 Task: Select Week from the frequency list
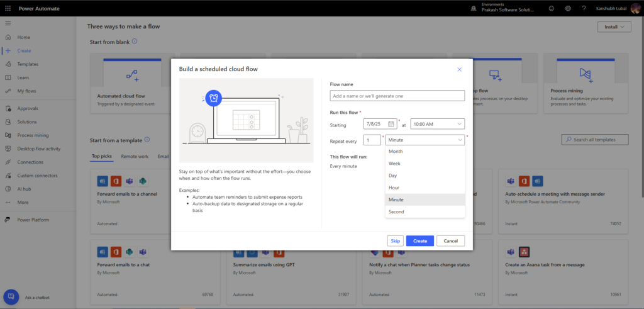425,164
